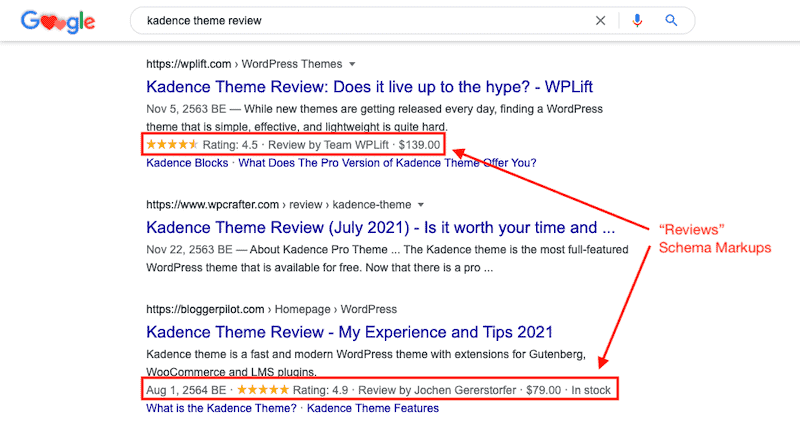
Task: Click the https://bloggerpilot.com breadcrumb URL
Action: coord(205,310)
